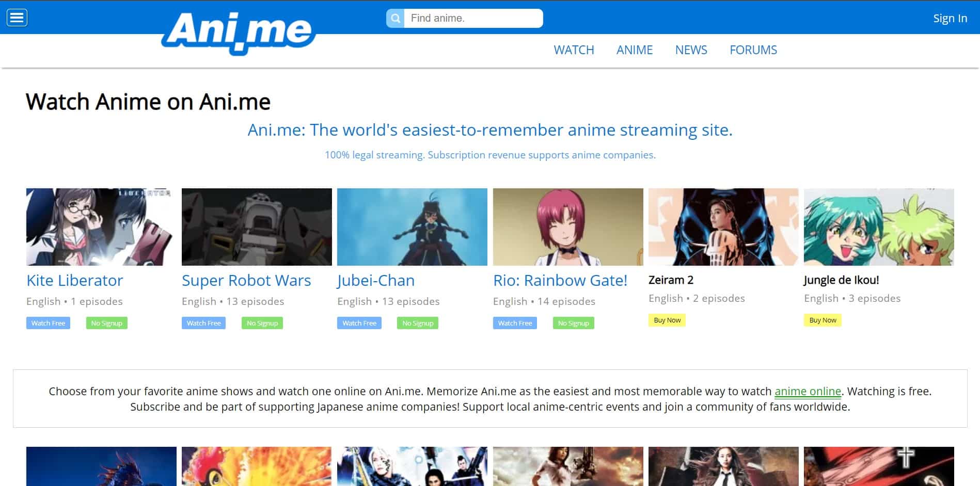Image resolution: width=980 pixels, height=486 pixels.
Task: Click No Signup under Jubei-Chan
Action: pos(418,323)
